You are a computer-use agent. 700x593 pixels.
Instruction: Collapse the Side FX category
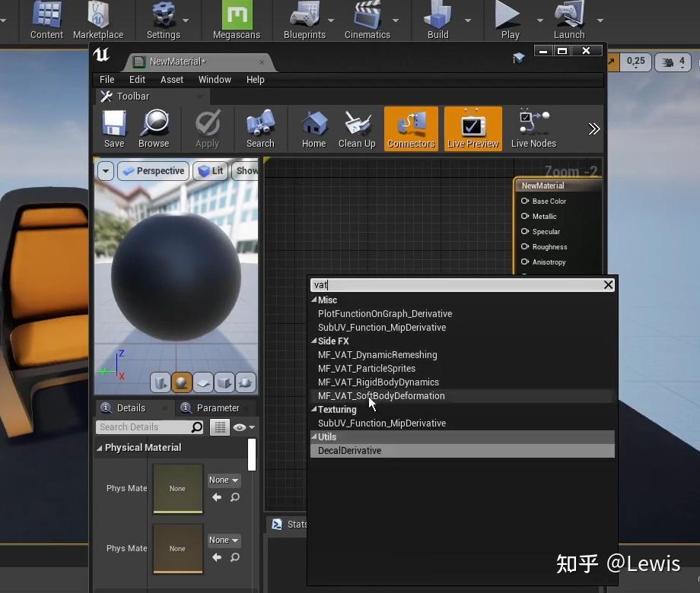coord(314,341)
